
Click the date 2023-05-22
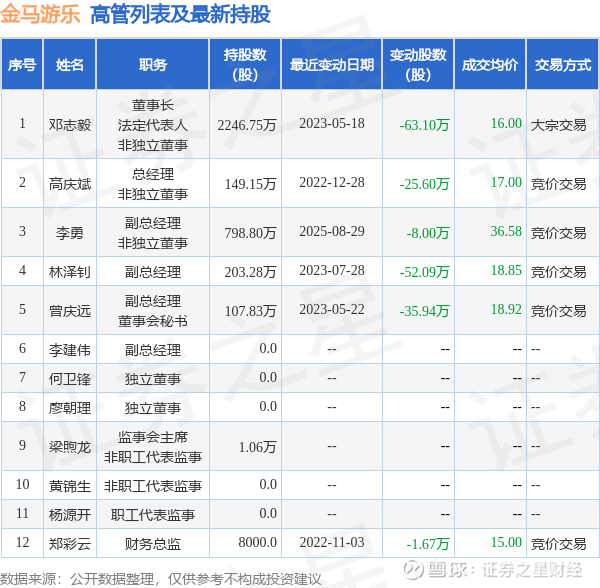click(332, 309)
